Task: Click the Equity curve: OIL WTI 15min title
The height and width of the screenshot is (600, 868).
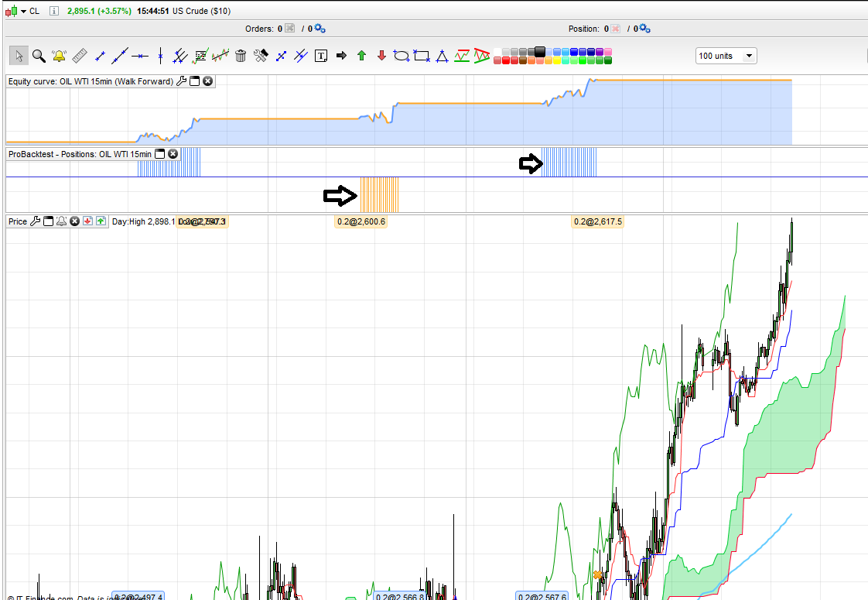Action: click(91, 81)
